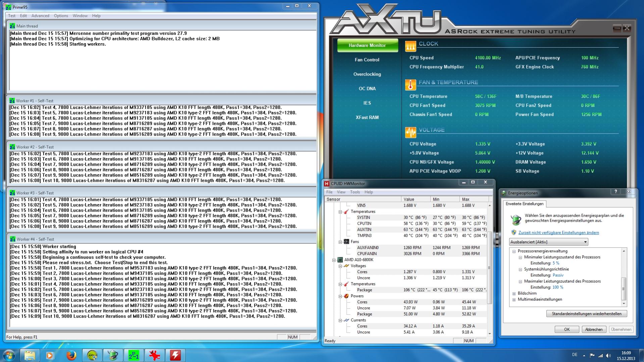The image size is (644, 362).
Task: Click the 5 % minimum processor state value
Action: tap(556, 263)
